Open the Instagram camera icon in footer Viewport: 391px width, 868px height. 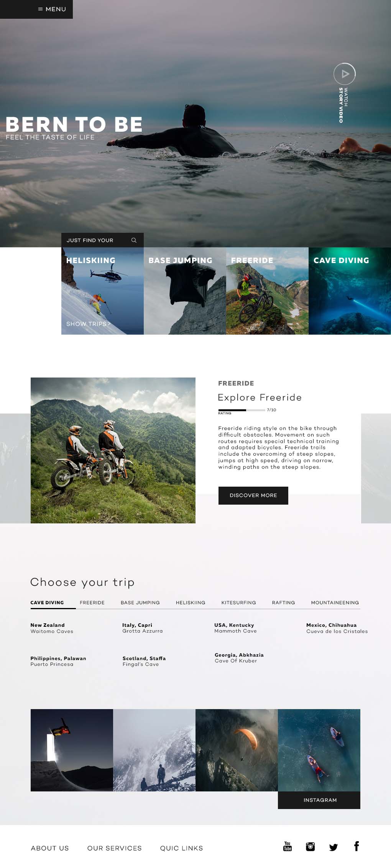(x=310, y=847)
